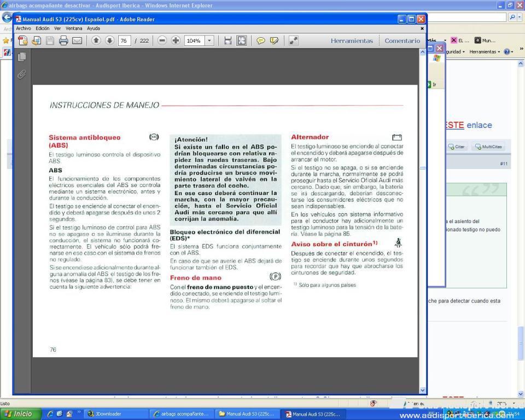Click the scrolling mode fit-width icon
This screenshot has height=420, width=525.
[227, 41]
